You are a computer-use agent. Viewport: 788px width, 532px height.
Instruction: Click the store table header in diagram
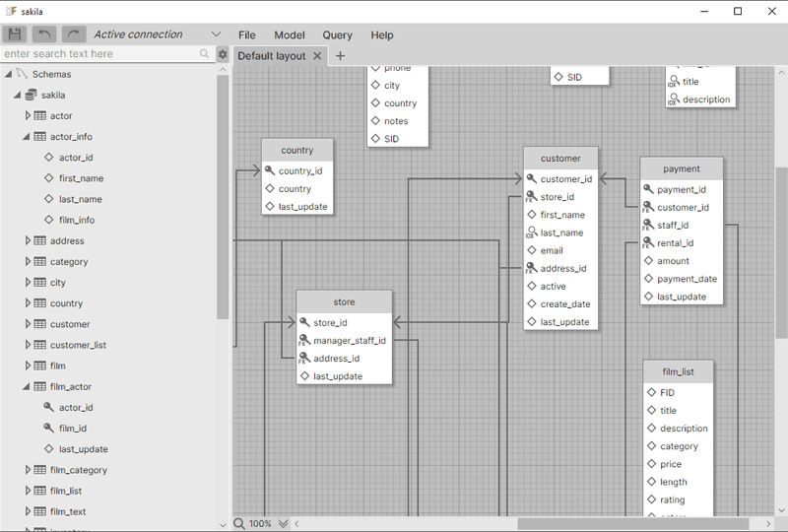point(344,301)
